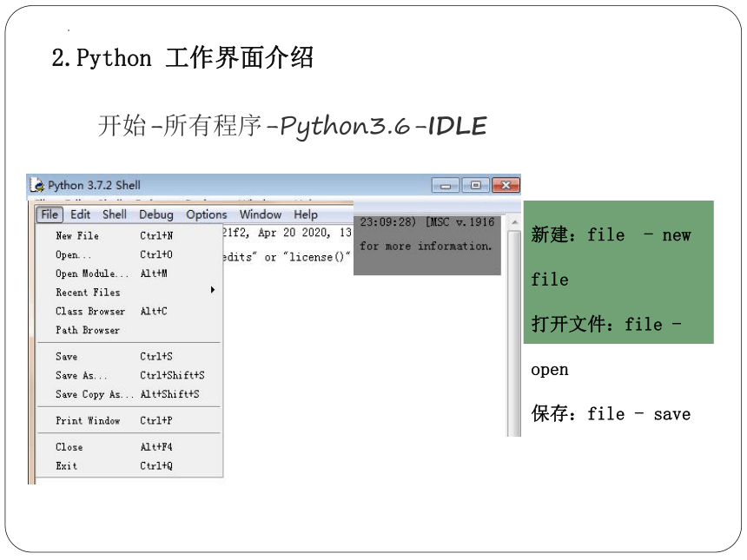Image resolution: width=747 pixels, height=560 pixels.
Task: Open the Edit menu
Action: (x=80, y=214)
